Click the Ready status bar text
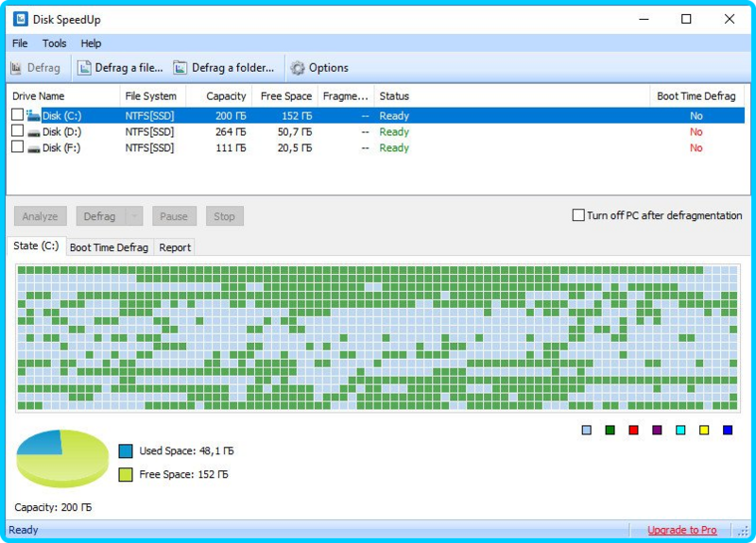This screenshot has width=756, height=543. 23,530
